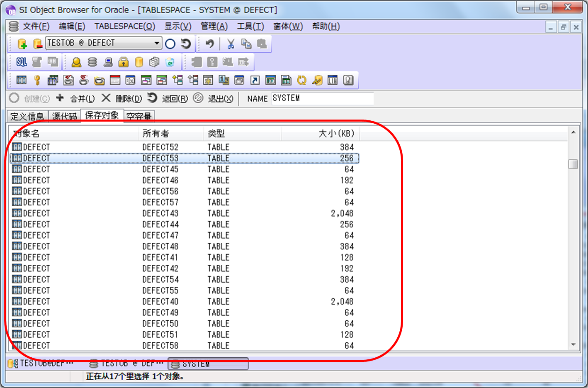Image resolution: width=588 pixels, height=388 pixels.
Task: Click the 删除(D) button
Action: (121, 98)
